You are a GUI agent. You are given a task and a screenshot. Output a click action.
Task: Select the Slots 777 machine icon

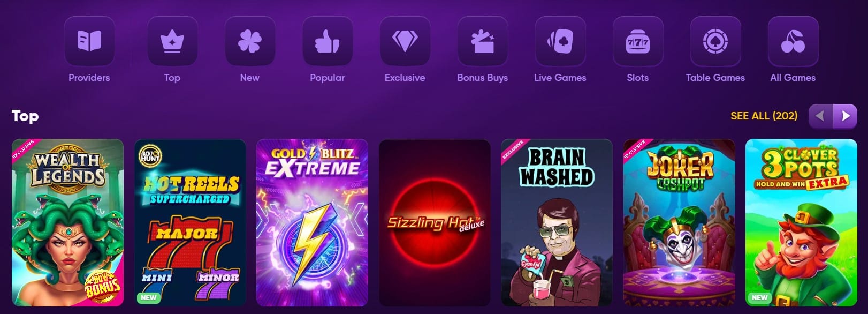pyautogui.click(x=638, y=41)
